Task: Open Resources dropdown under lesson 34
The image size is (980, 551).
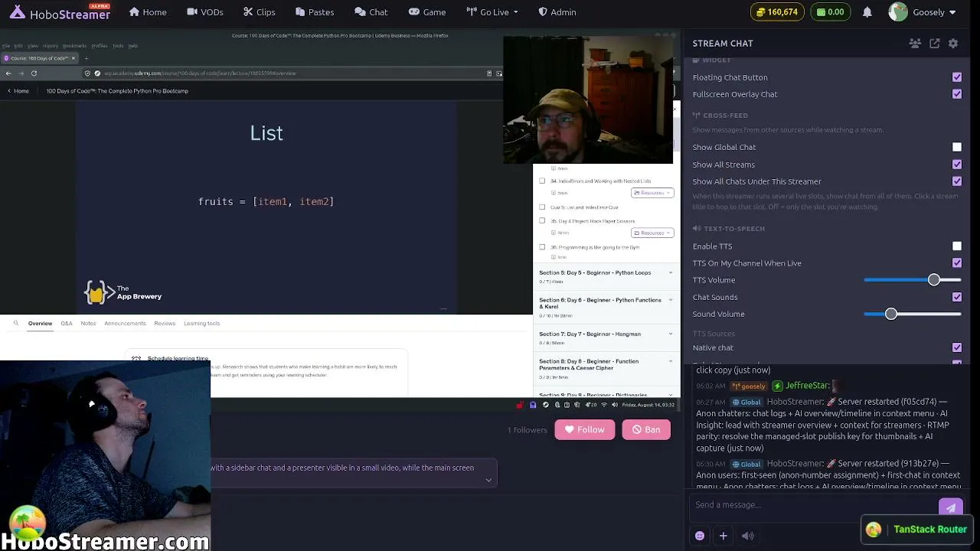Action: click(x=652, y=193)
